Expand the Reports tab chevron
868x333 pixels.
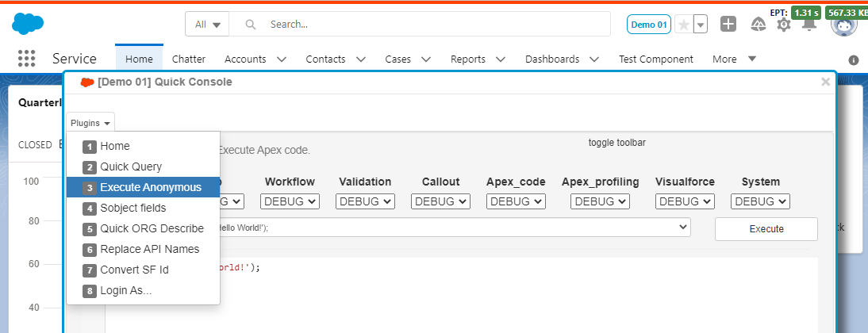pyautogui.click(x=501, y=59)
